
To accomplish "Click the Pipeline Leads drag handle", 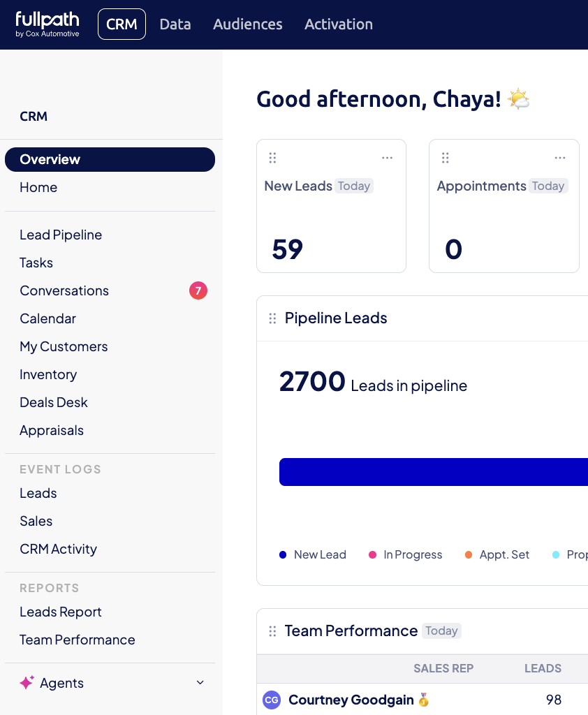I will click(x=272, y=318).
